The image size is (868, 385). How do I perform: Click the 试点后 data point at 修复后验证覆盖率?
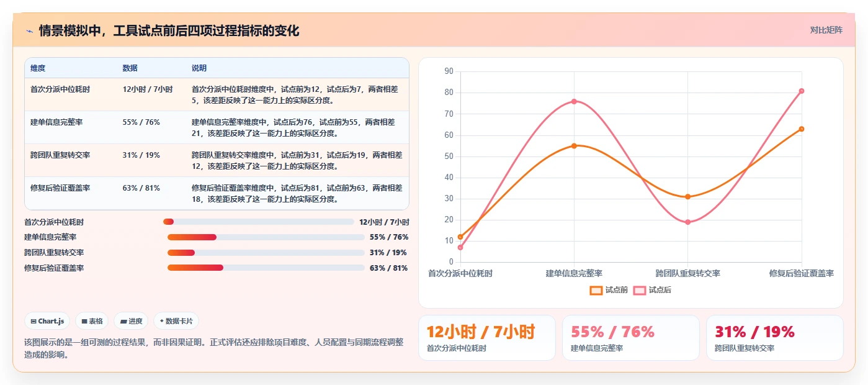(802, 91)
